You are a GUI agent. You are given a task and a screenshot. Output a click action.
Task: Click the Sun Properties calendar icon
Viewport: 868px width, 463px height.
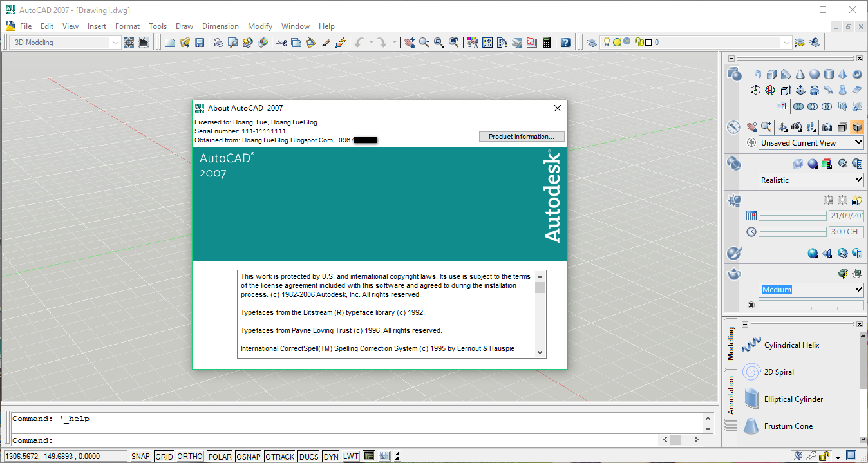coord(751,216)
